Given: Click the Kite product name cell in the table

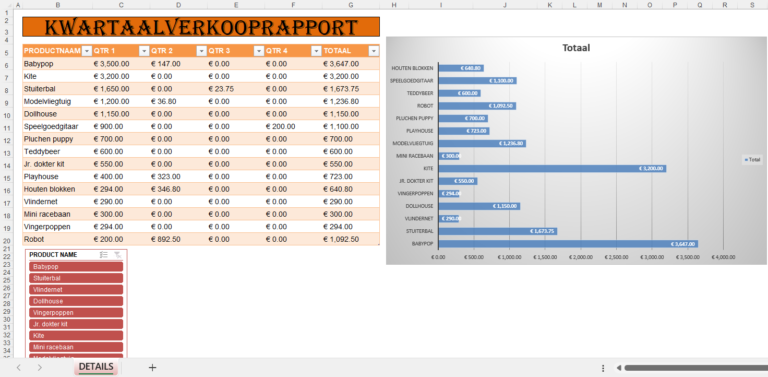Looking at the screenshot, I should click(57, 76).
